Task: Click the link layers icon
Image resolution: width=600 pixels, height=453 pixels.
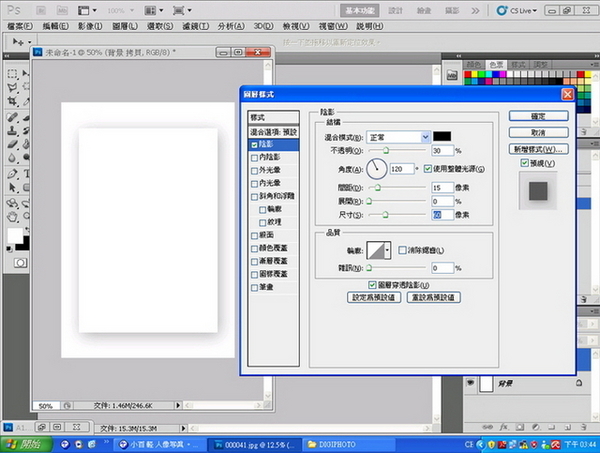Action: 488,427
